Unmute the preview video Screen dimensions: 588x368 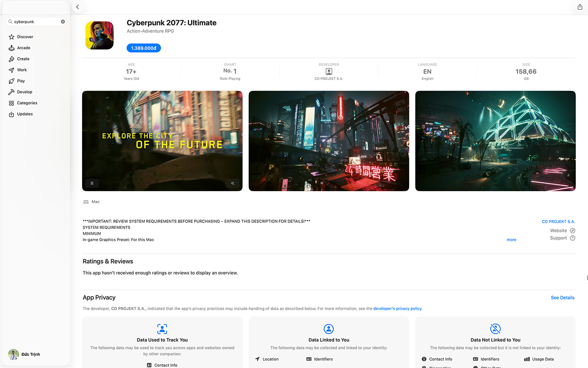(x=233, y=183)
